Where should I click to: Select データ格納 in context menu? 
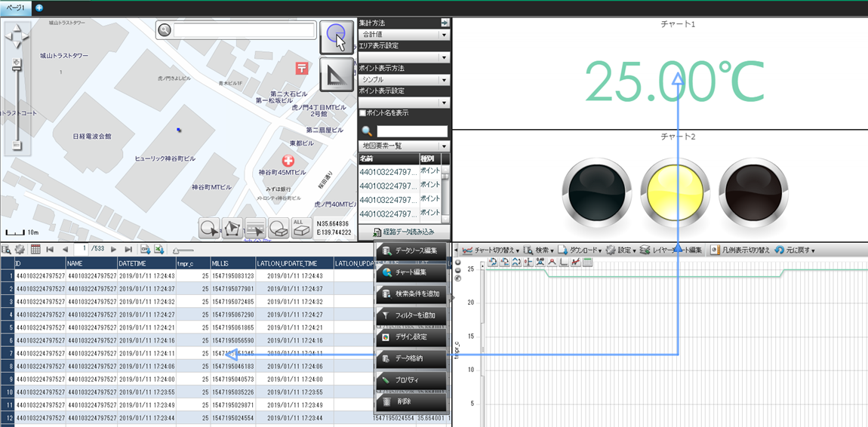pyautogui.click(x=411, y=358)
